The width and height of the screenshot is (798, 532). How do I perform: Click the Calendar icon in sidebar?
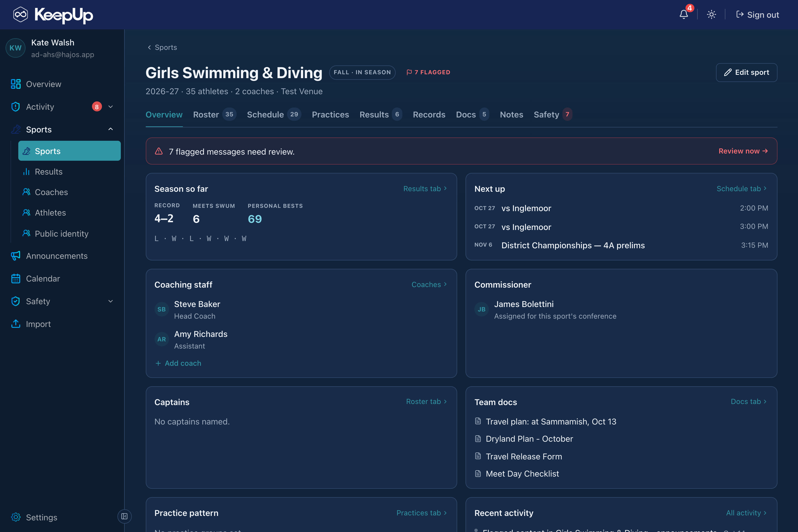point(16,278)
